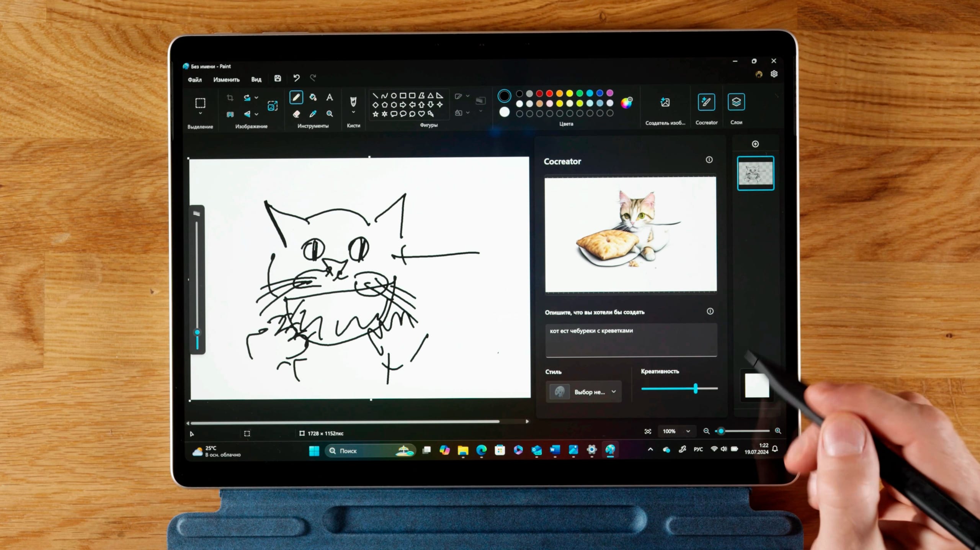Screen dimensions: 980x550
Task: Open the Слои (Layers) panel
Action: [x=735, y=102]
